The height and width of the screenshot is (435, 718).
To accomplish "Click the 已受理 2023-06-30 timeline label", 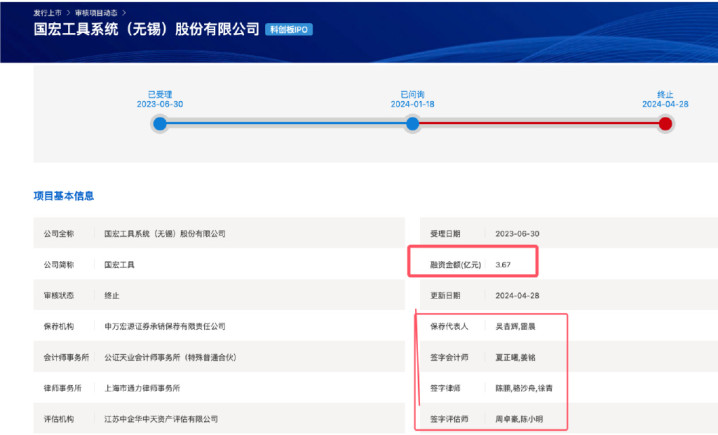I will [160, 99].
